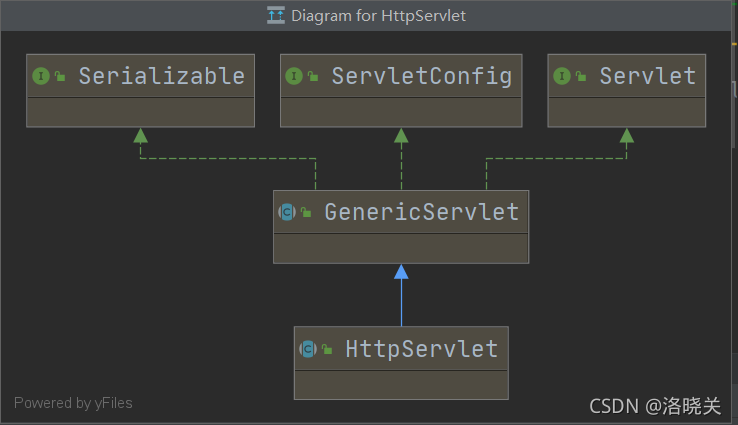The image size is (738, 425).
Task: Select the dashed implements arrow to ServletConfig
Action: click(401, 159)
